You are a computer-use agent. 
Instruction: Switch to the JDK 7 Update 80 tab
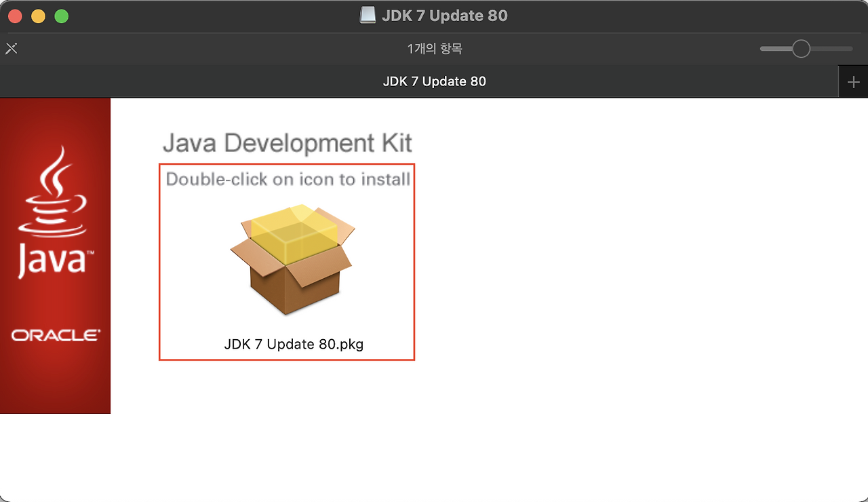[x=434, y=81]
